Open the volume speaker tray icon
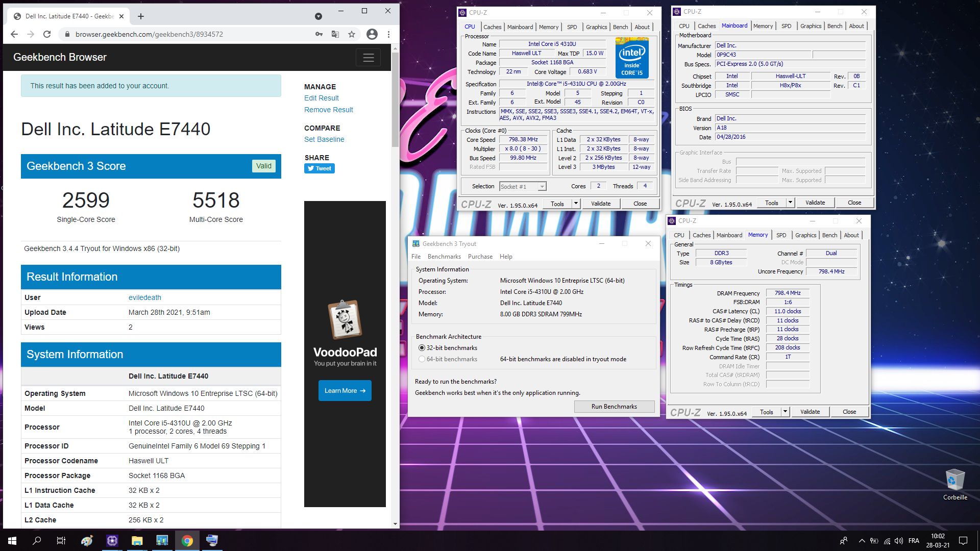Viewport: 980px width, 551px height. (899, 541)
